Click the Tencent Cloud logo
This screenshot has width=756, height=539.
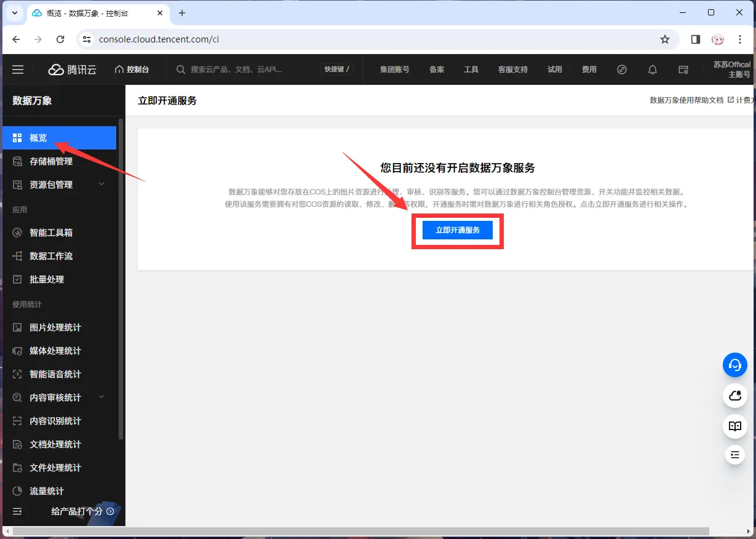pyautogui.click(x=73, y=70)
